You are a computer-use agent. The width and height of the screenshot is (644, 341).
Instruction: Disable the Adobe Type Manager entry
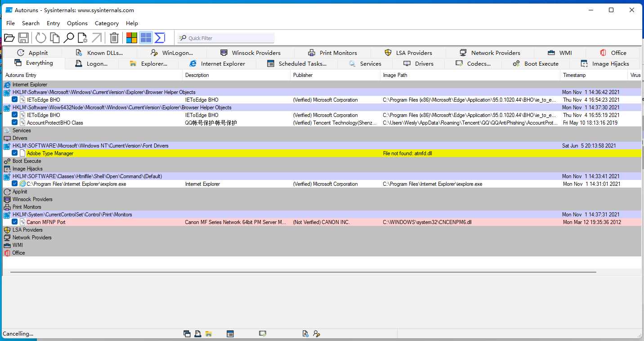pyautogui.click(x=15, y=153)
